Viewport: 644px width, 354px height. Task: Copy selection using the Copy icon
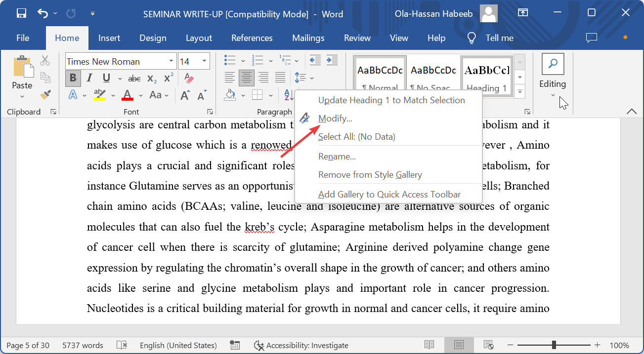click(45, 77)
